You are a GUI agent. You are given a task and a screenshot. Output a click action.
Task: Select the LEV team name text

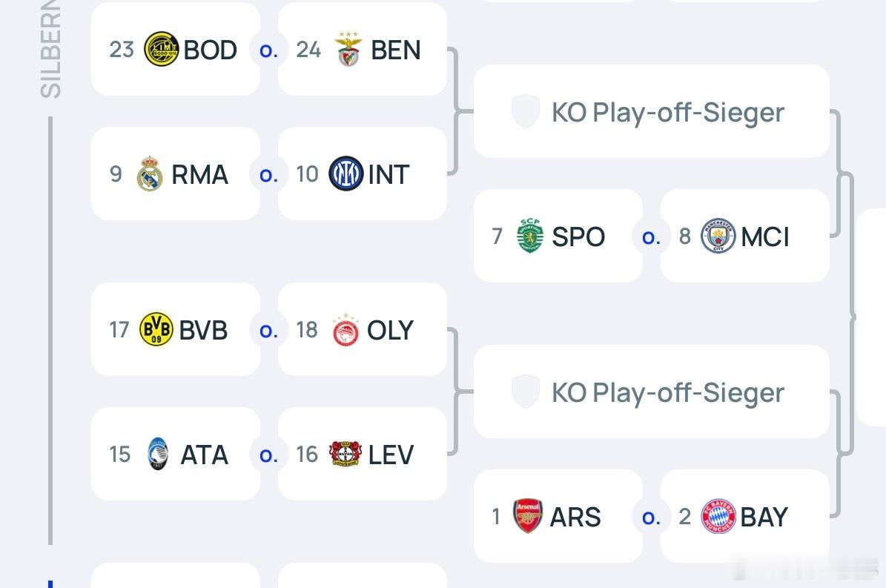point(391,455)
